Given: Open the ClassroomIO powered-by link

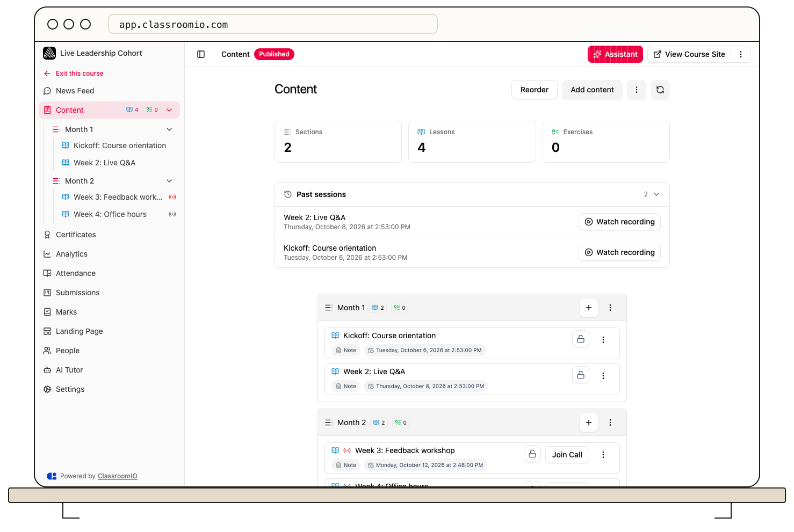Looking at the screenshot, I should [x=118, y=476].
